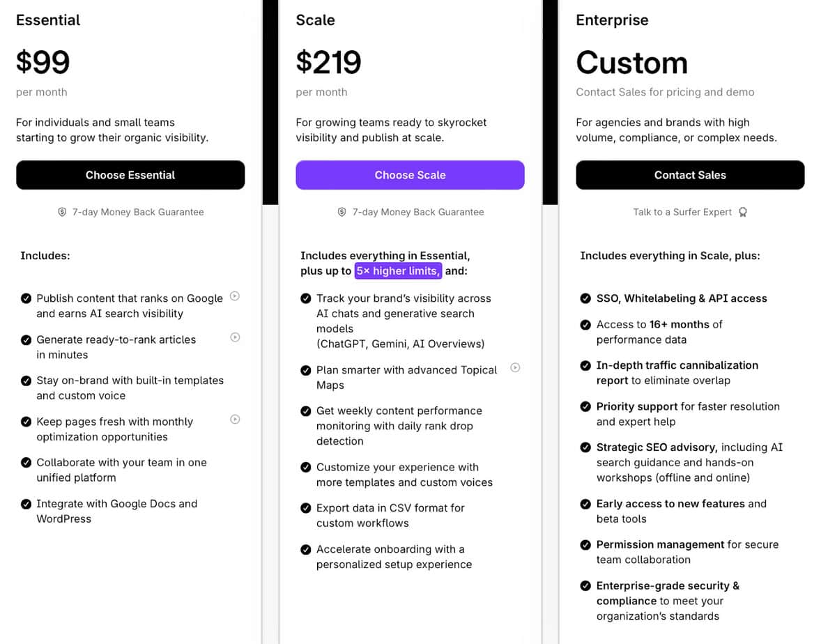Select the purple Choose Scale button
This screenshot has width=821, height=644.
click(x=410, y=175)
